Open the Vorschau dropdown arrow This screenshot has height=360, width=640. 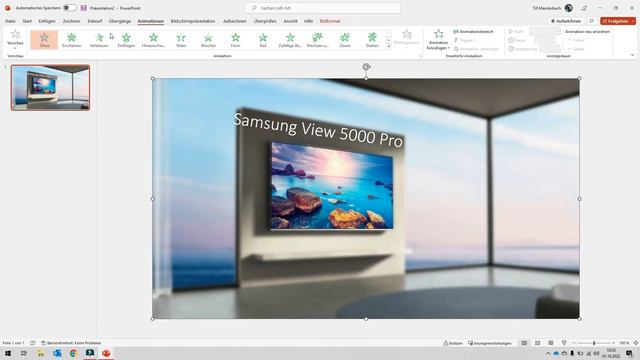[15, 48]
